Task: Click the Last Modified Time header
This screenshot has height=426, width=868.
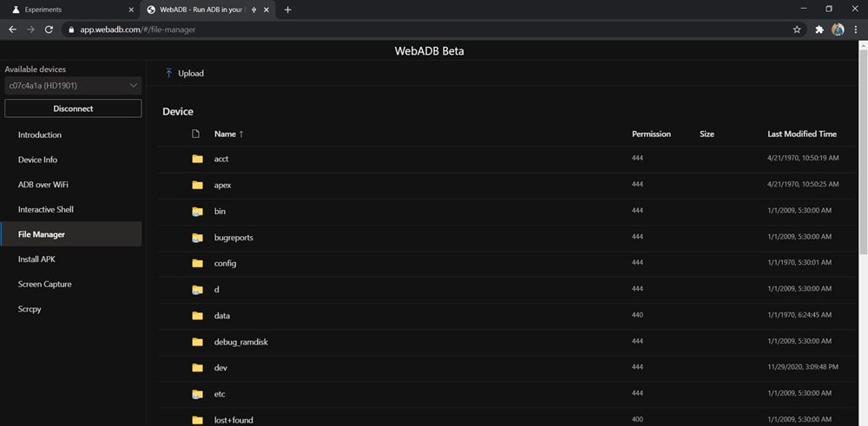Action: click(x=802, y=134)
